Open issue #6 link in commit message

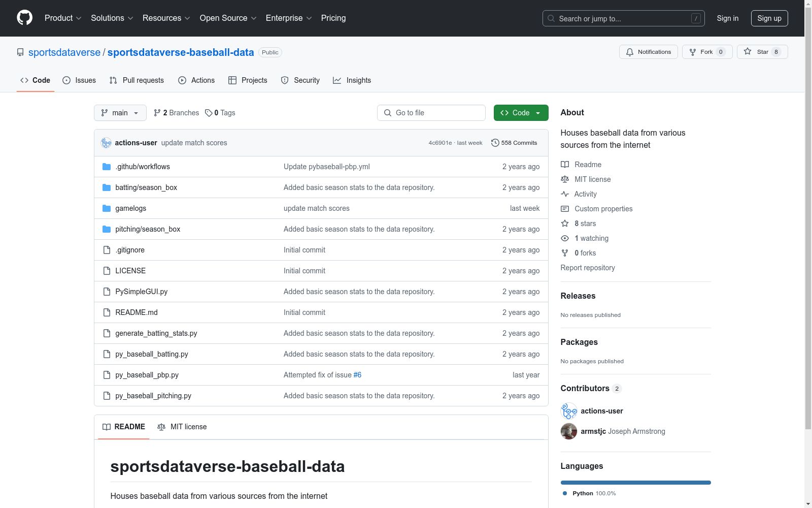point(357,375)
